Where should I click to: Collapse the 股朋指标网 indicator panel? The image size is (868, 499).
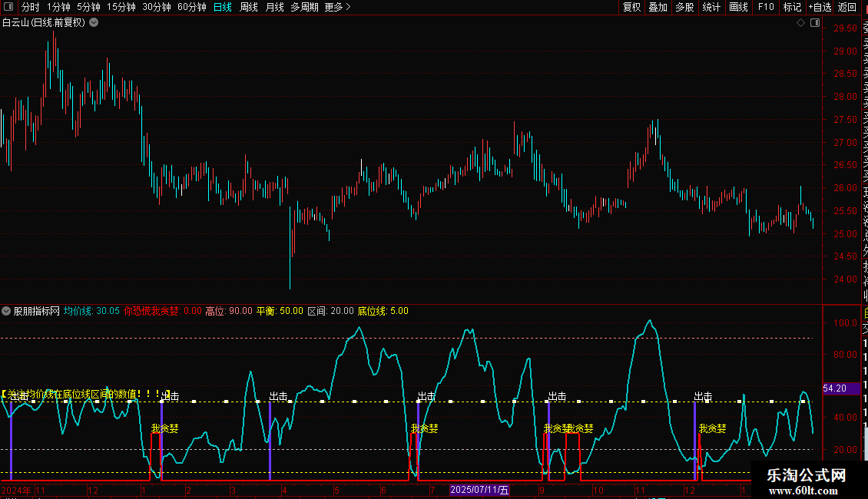[x=6, y=311]
